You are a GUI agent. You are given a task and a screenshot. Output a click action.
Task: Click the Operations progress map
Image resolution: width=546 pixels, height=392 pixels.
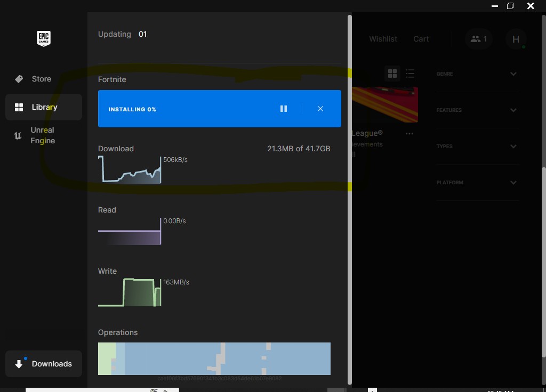pyautogui.click(x=214, y=358)
